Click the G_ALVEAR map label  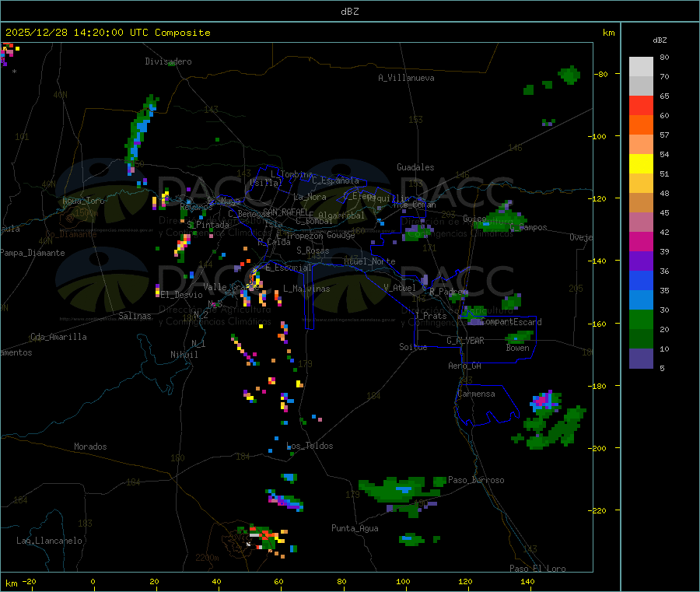click(465, 341)
